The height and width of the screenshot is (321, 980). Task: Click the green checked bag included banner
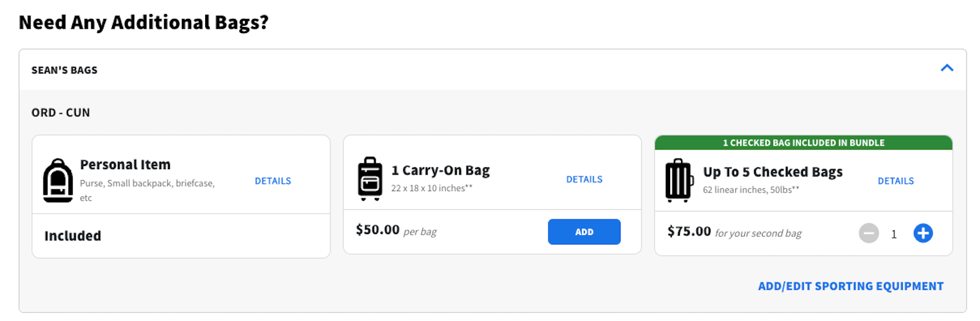[x=803, y=143]
